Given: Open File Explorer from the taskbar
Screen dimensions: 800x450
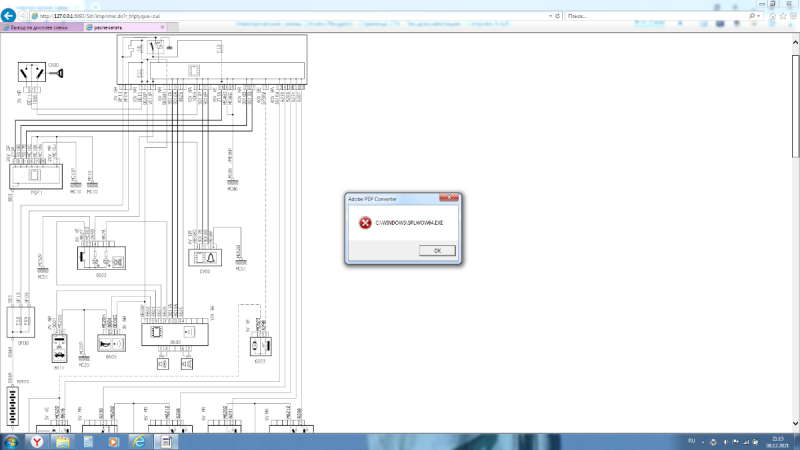Looking at the screenshot, I should click(62, 440).
